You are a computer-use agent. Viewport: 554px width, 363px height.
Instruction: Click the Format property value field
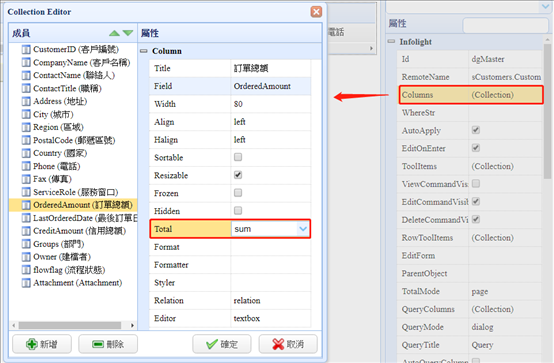coord(271,247)
